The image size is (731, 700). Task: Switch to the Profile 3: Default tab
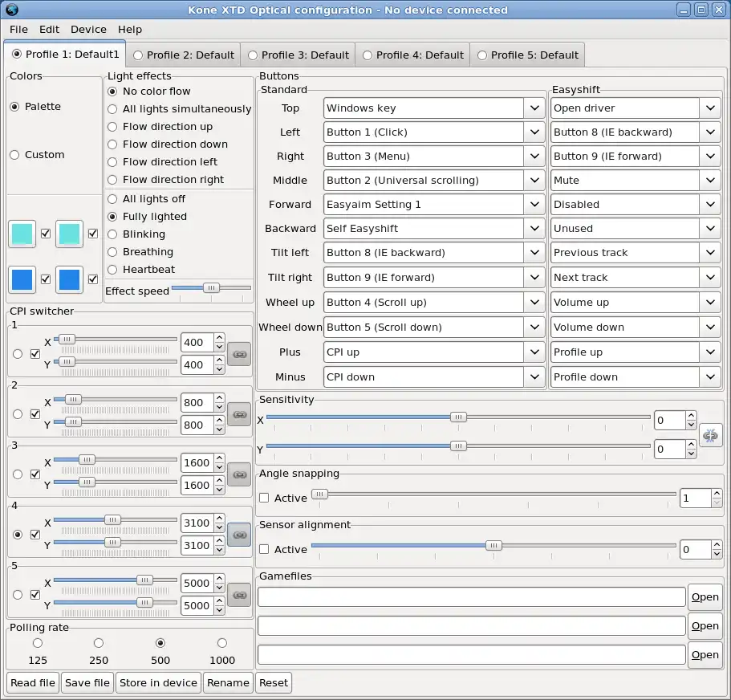point(298,55)
